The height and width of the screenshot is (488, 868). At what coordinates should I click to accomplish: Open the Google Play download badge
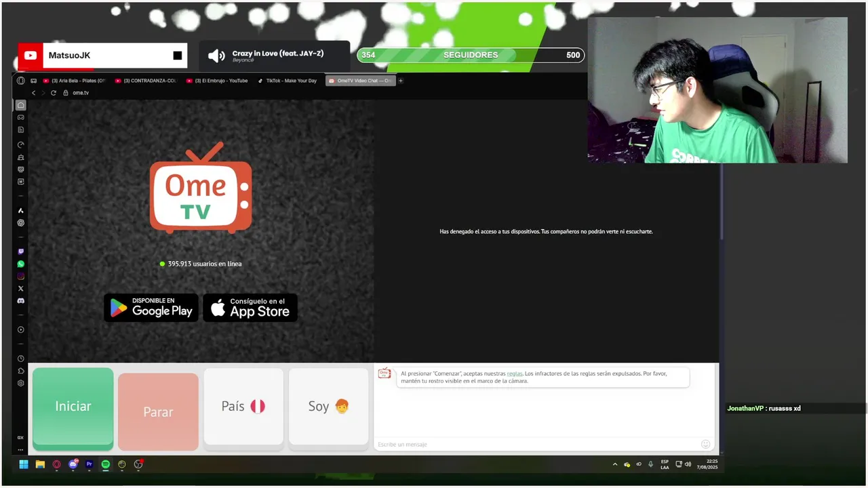click(151, 308)
